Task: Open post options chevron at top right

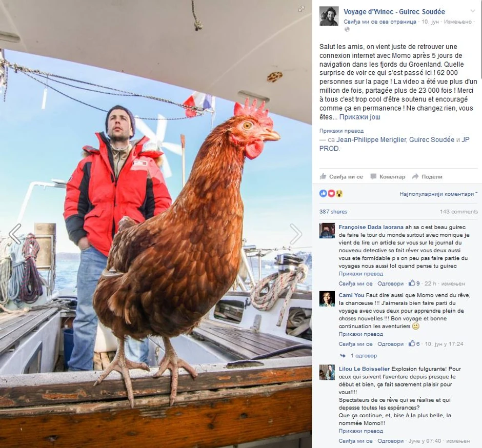Action: 472,11
